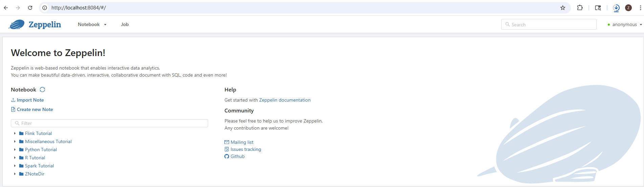
Task: Select the Python Tutorial folder name
Action: 41,150
